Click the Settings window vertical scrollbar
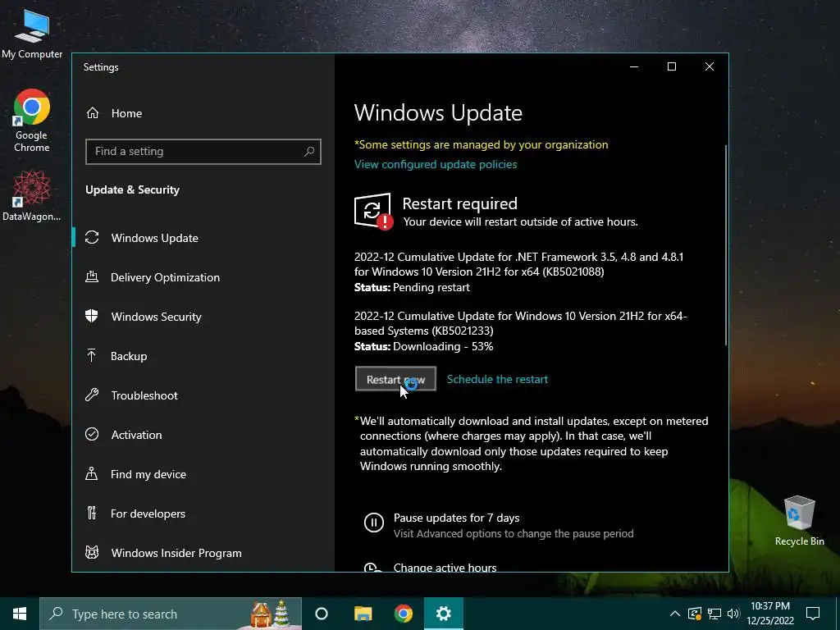Screen dimensions: 840x630 click(726, 245)
